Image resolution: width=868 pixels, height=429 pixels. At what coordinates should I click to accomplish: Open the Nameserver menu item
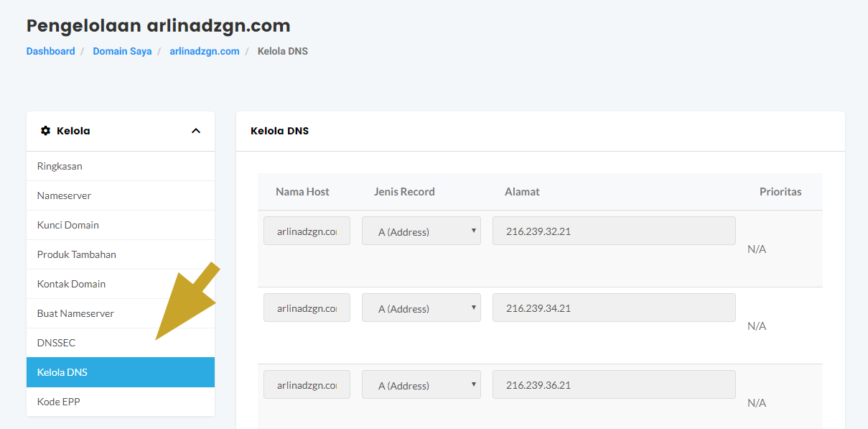(121, 195)
